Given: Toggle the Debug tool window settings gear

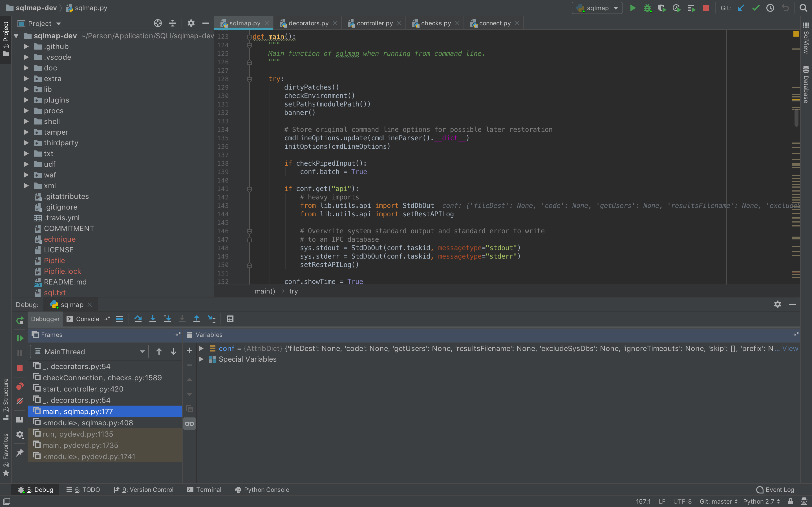Looking at the screenshot, I should [x=777, y=304].
